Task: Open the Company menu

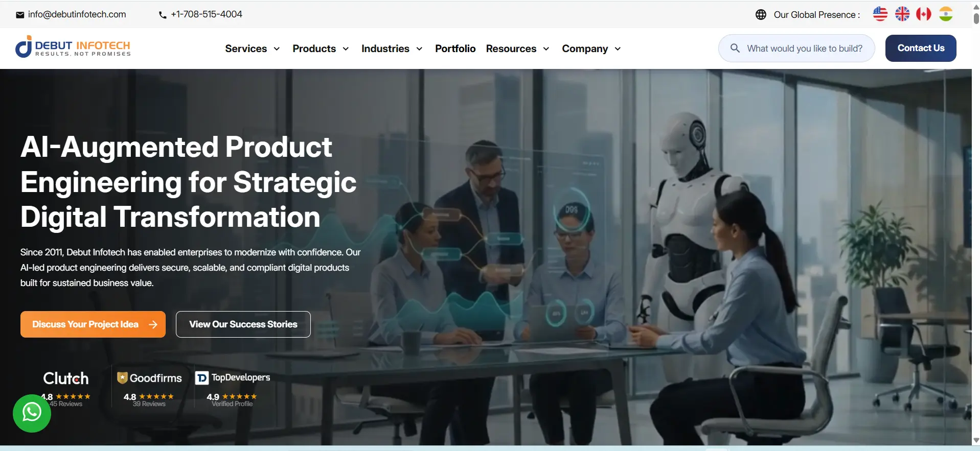Action: [x=585, y=49]
